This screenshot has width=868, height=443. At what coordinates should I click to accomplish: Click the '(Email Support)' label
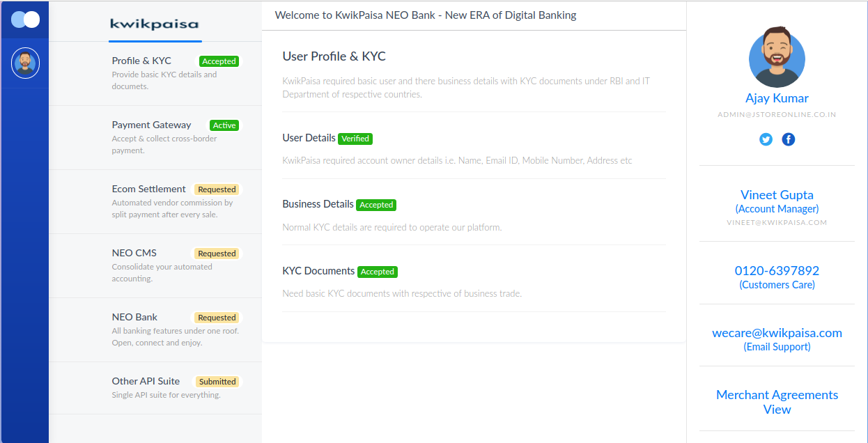777,347
